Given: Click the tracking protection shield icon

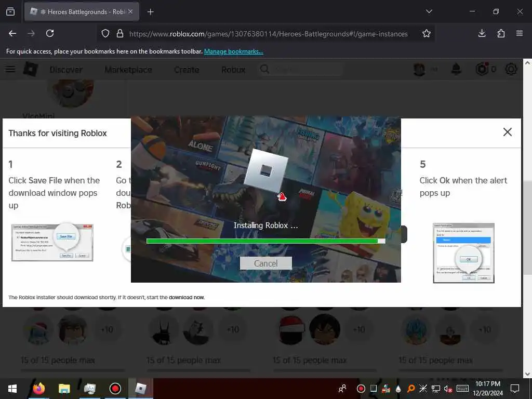Looking at the screenshot, I should click(105, 33).
